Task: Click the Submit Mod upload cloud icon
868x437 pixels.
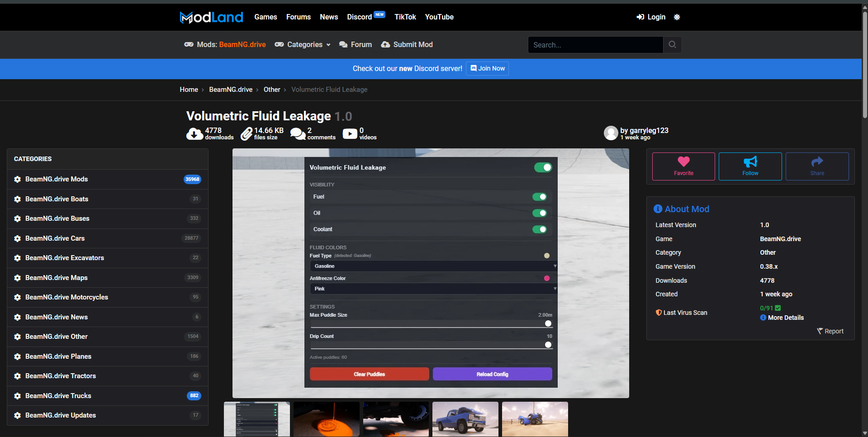Action: coord(385,44)
